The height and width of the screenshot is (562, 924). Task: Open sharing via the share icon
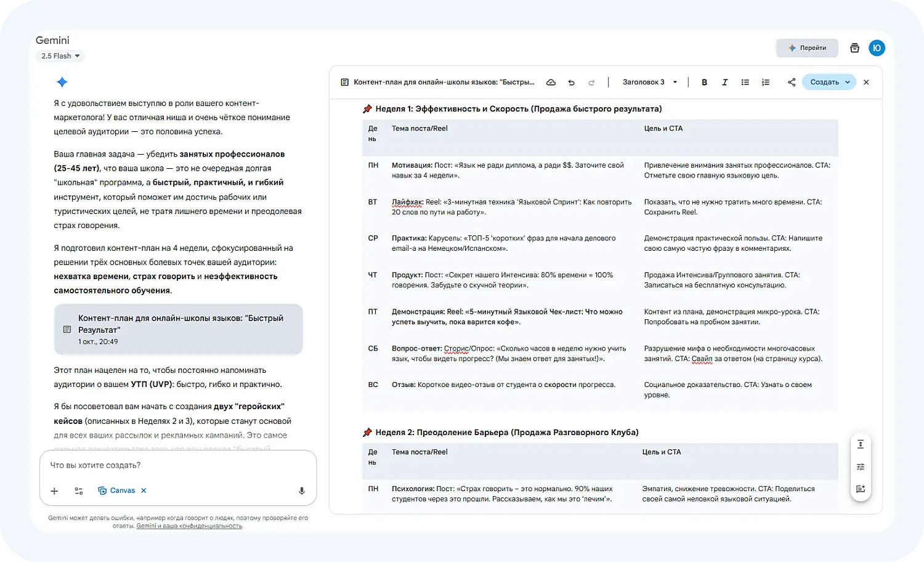[x=792, y=81]
